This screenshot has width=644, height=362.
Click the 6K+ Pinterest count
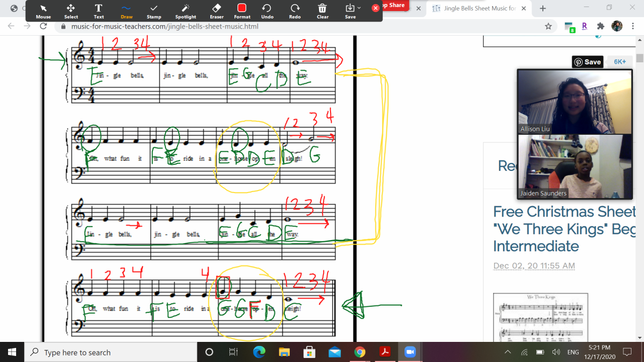[x=620, y=62]
